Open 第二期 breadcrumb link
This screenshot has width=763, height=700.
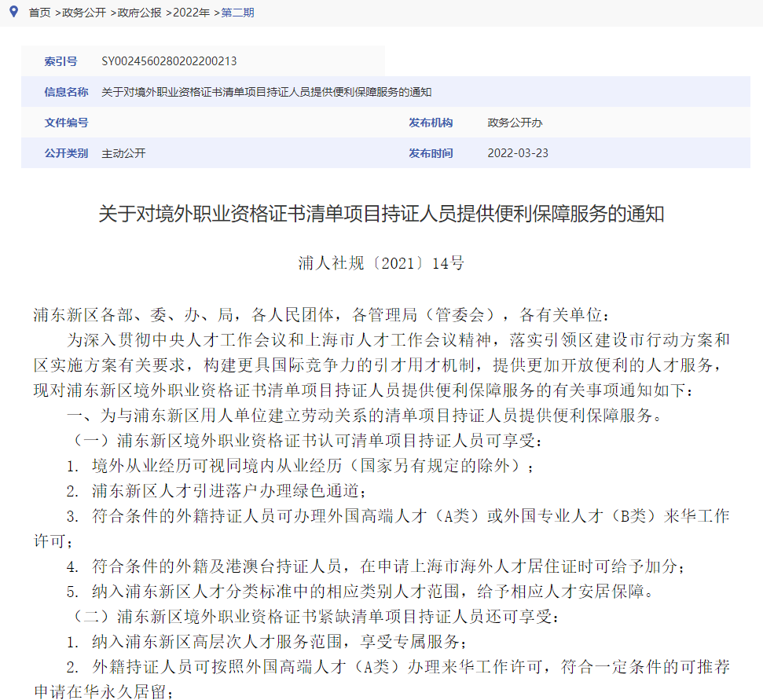tap(237, 13)
